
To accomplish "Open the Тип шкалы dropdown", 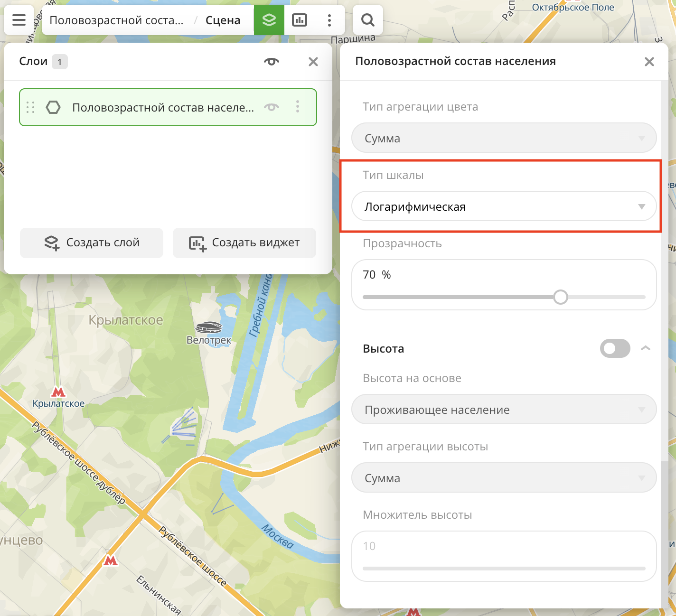I will tap(504, 206).
